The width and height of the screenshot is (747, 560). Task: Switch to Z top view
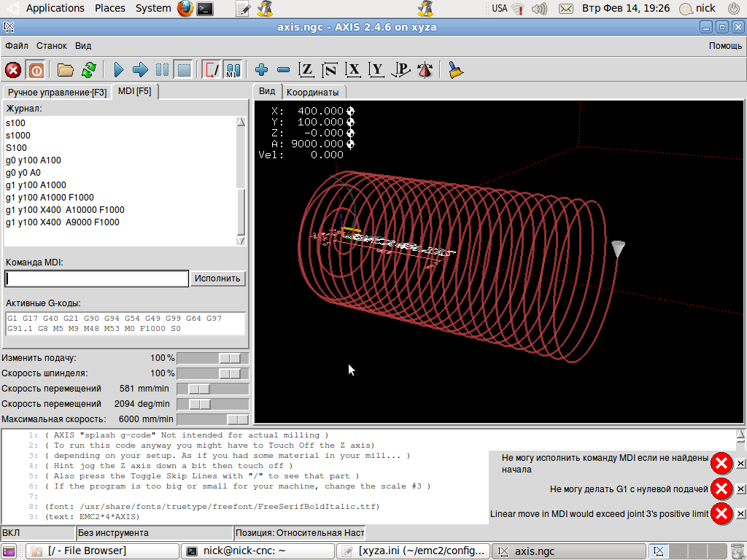307,70
